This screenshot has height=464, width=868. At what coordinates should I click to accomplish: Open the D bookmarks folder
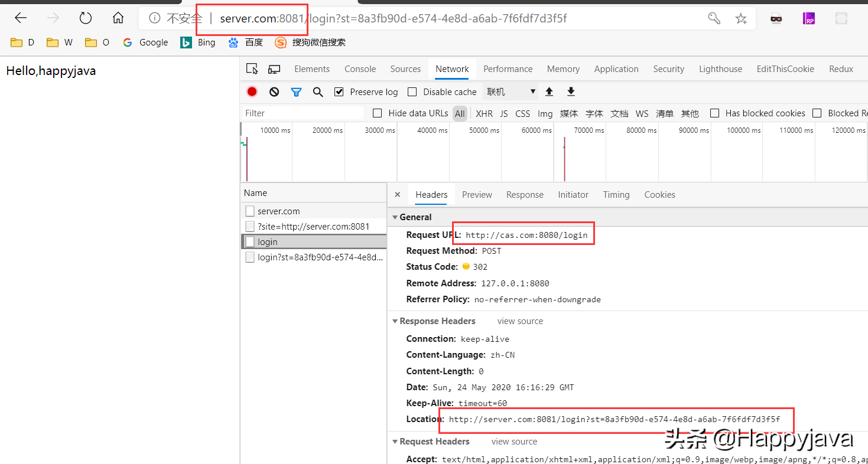(23, 43)
